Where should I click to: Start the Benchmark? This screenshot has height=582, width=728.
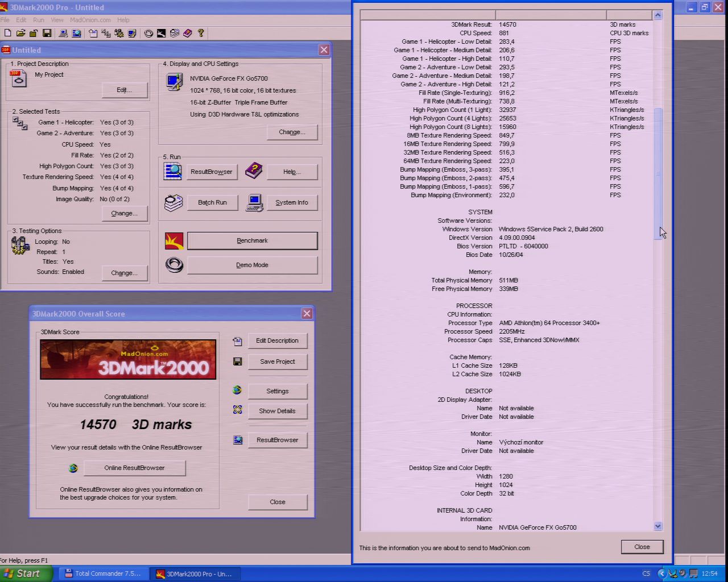coord(252,241)
